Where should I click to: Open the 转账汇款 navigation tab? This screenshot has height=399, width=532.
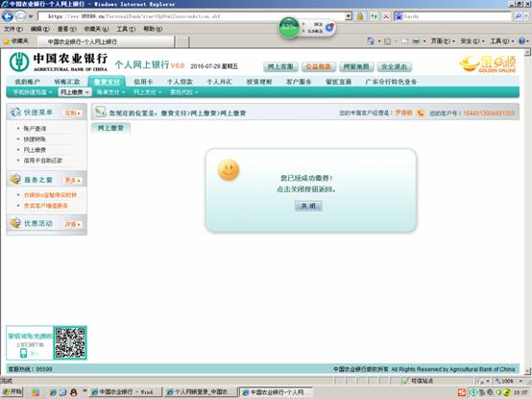click(67, 82)
